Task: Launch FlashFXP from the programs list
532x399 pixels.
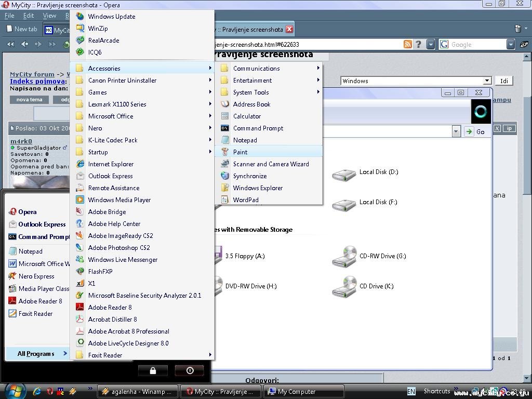Action: click(x=100, y=272)
